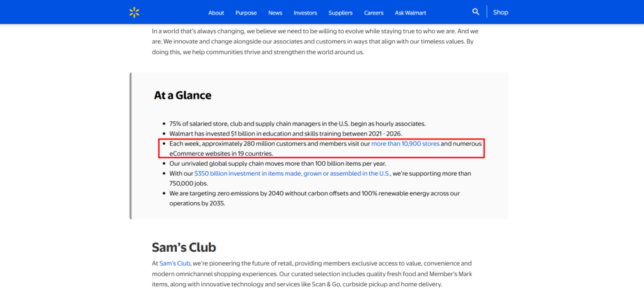The width and height of the screenshot is (644, 297).
Task: Follow the 'more than 10,900 stores' link
Action: (x=406, y=144)
